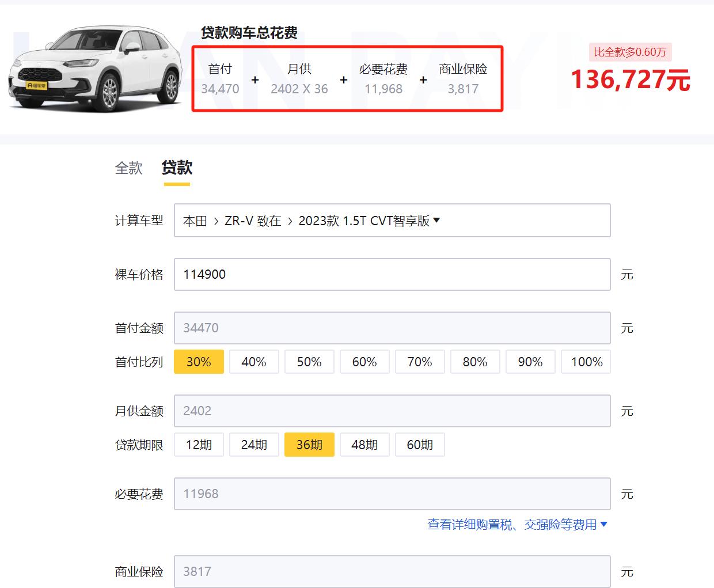
Task: Click the 裸车价格 price input field
Action: 392,274
